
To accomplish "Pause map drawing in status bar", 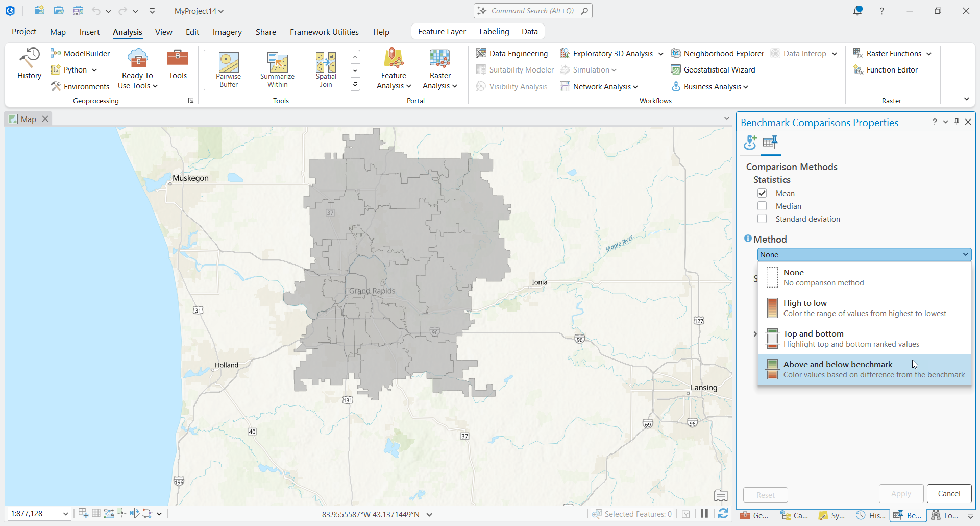I will [704, 514].
